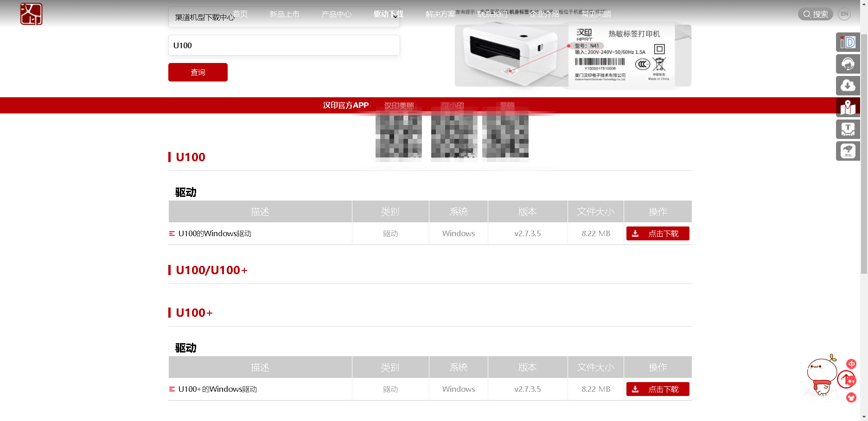Open the 常见问题 nav menu
This screenshot has height=421, width=868.
[596, 14]
